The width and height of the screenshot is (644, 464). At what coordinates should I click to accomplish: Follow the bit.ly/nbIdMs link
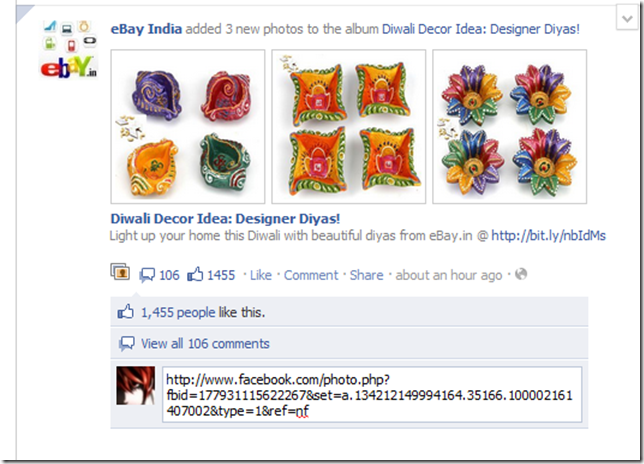tap(548, 236)
